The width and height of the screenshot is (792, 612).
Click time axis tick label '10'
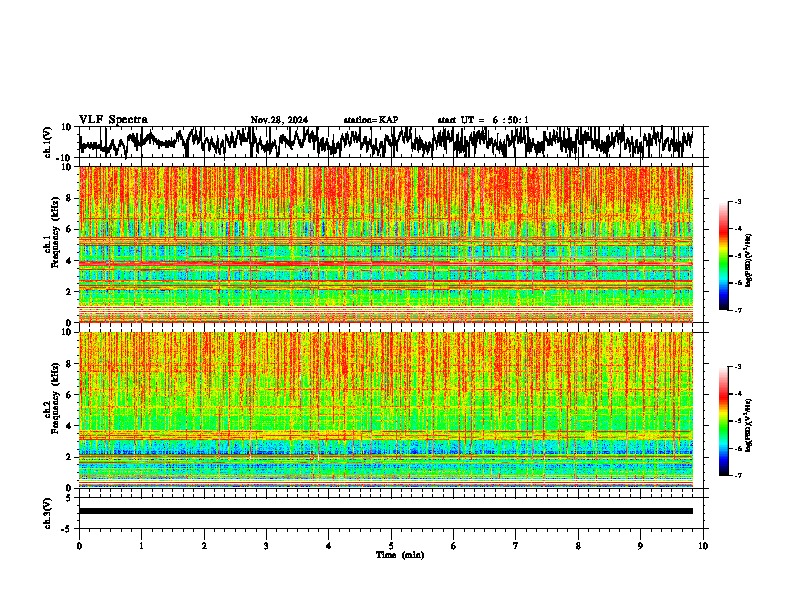(x=703, y=546)
